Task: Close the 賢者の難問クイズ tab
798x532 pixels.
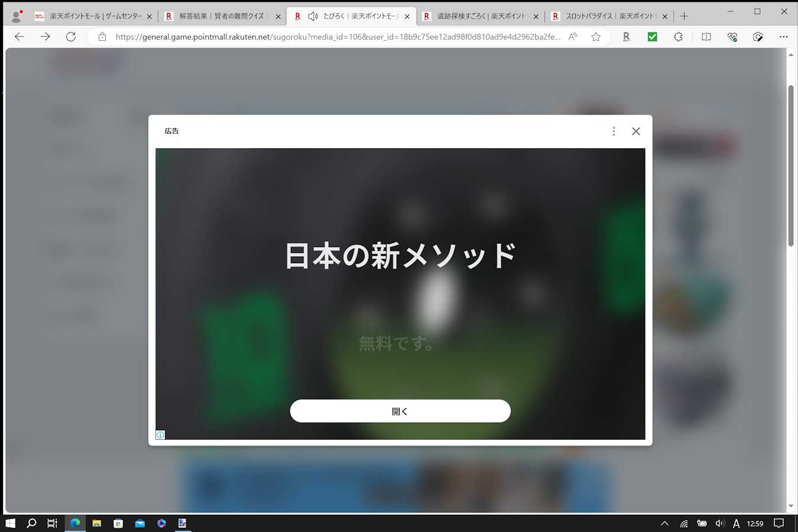Action: point(278,17)
